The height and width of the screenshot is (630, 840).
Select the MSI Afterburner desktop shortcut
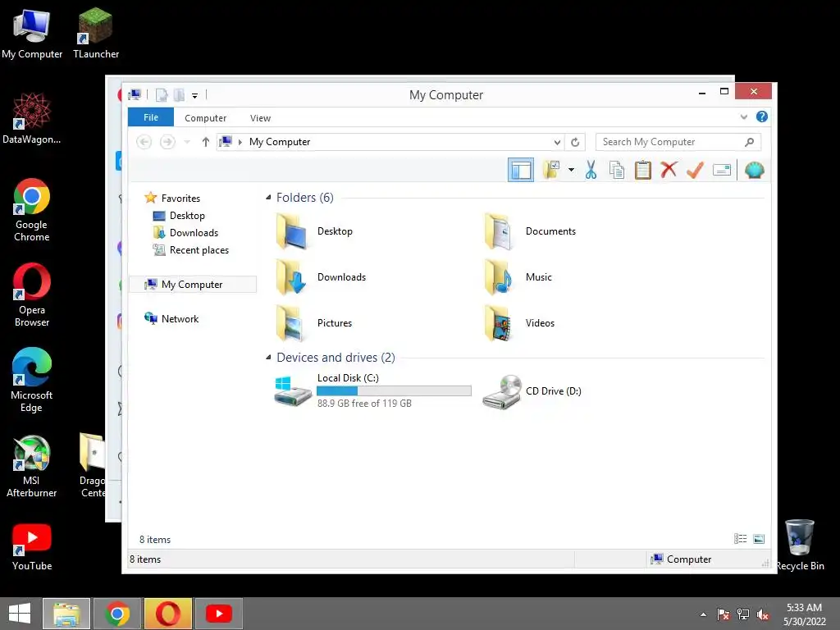pyautogui.click(x=32, y=466)
